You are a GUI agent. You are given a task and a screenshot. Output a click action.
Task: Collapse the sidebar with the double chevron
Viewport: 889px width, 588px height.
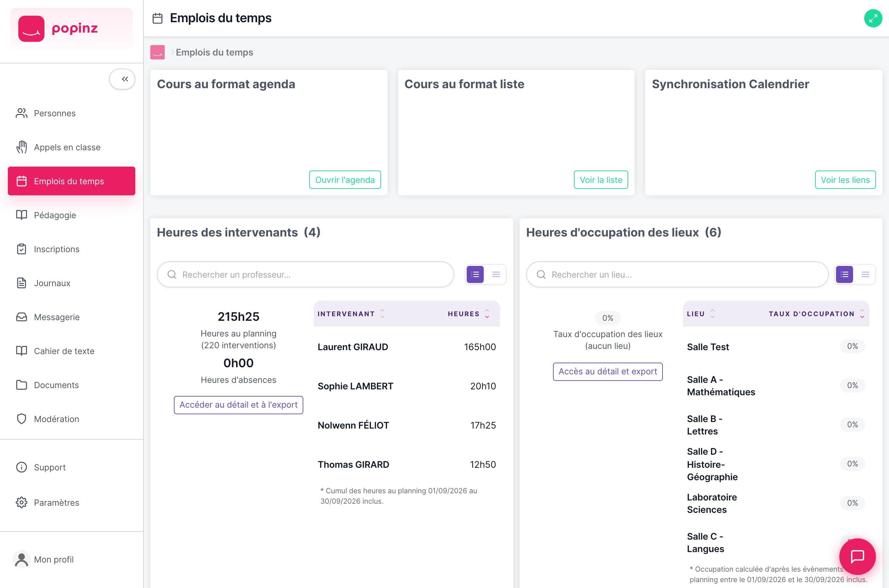pos(122,79)
